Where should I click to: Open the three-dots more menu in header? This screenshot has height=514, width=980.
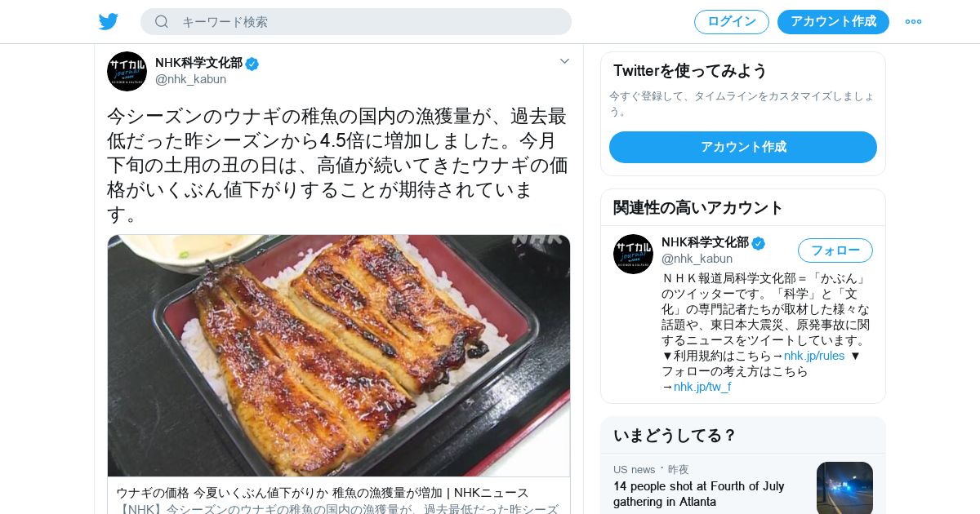coord(913,21)
